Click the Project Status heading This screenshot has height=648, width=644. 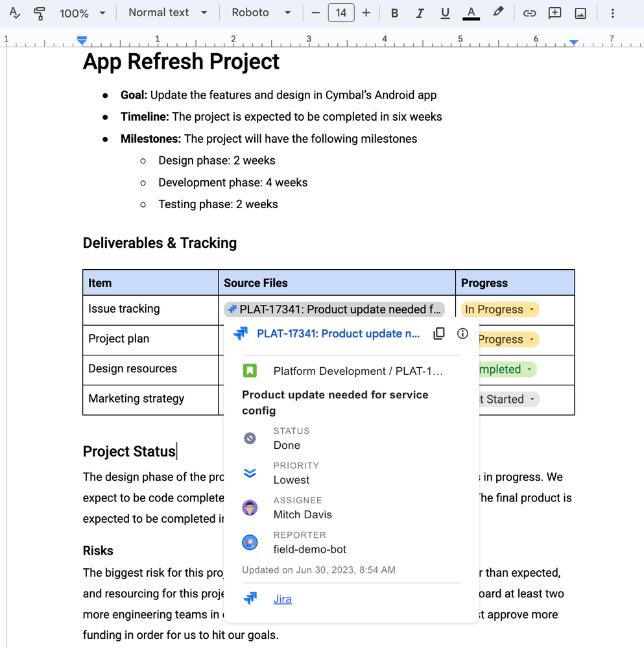129,451
